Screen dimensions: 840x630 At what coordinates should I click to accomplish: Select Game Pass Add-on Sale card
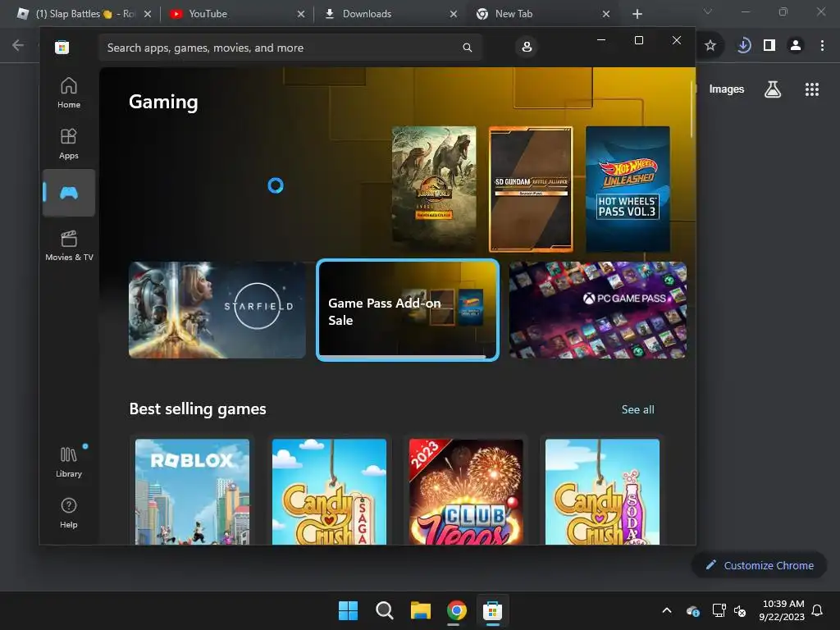coord(408,309)
